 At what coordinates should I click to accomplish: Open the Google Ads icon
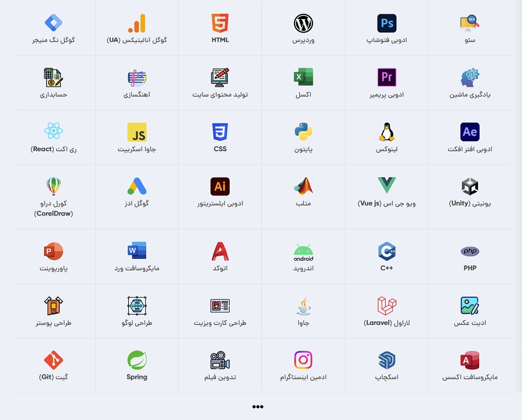(x=137, y=186)
